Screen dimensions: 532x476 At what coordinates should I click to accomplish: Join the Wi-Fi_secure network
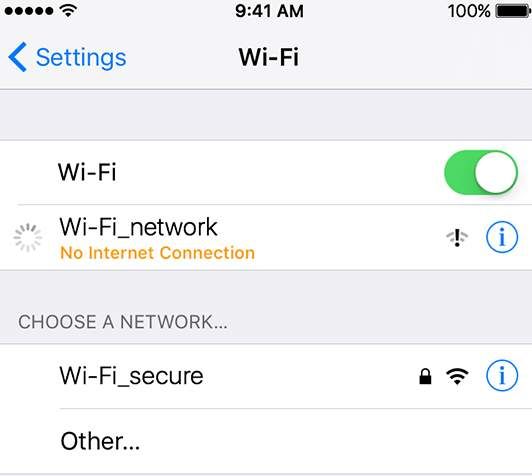tap(266, 376)
